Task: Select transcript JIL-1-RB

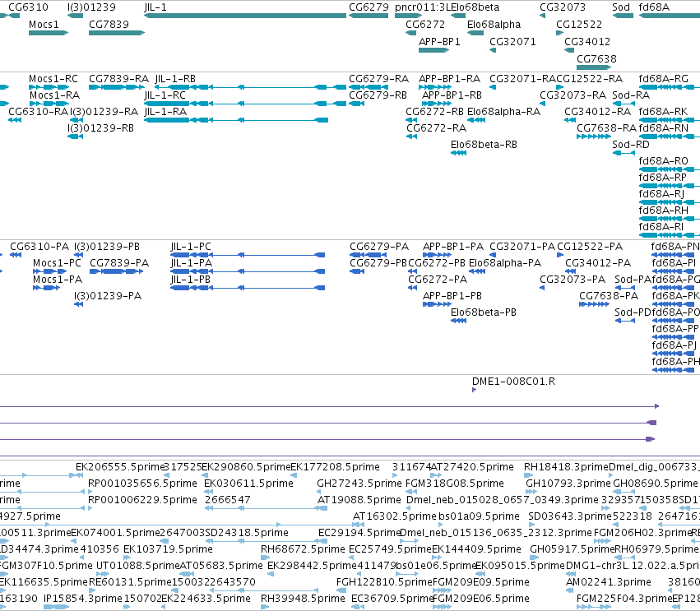Action: tap(175, 79)
